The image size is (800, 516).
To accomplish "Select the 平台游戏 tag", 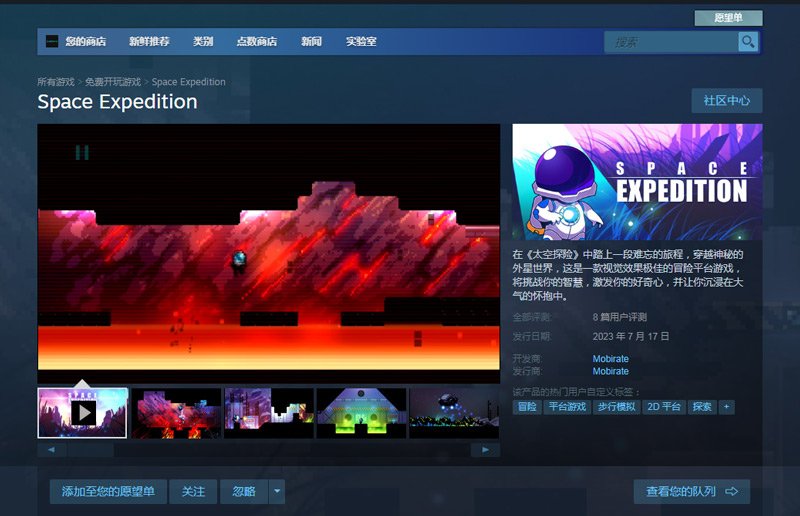I will (567, 407).
